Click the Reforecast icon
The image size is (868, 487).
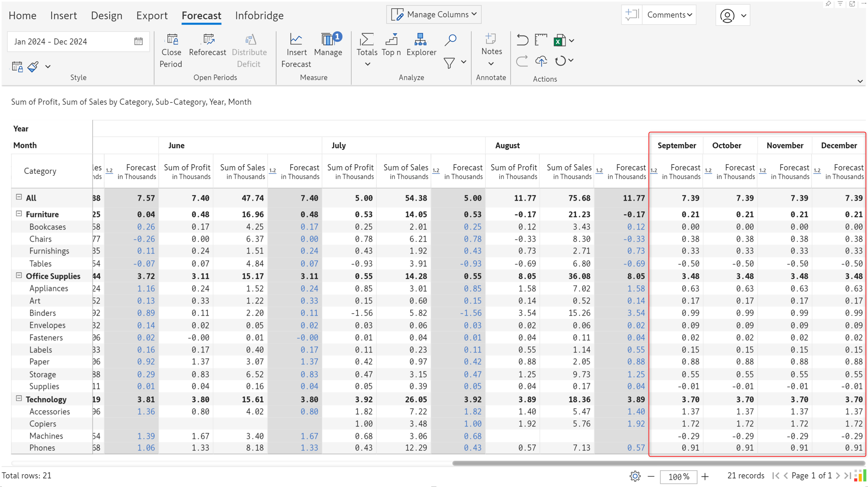(x=208, y=39)
